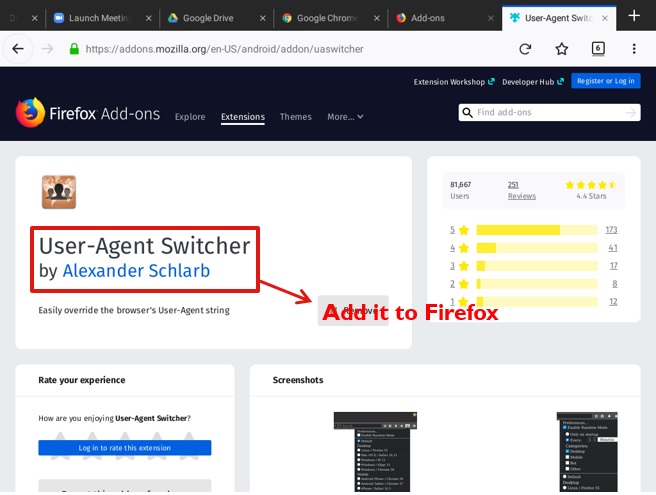Click the 41 four-star review count
This screenshot has height=495, width=656.
[x=613, y=248]
